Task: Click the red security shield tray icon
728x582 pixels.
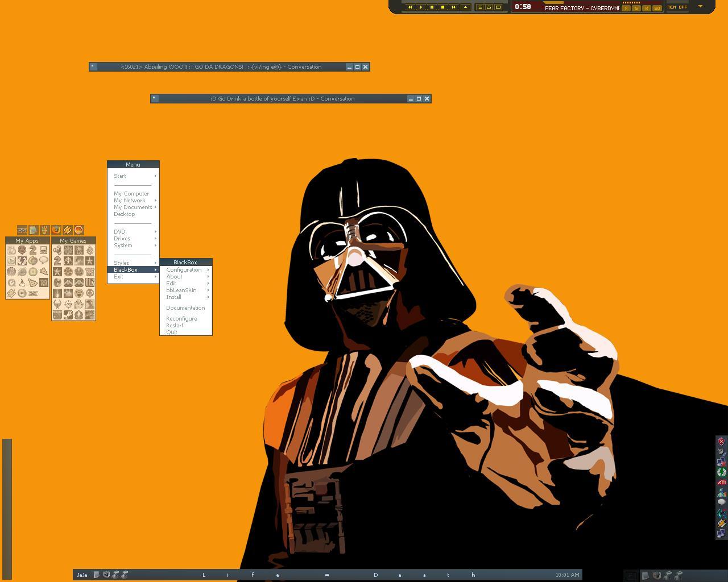Action: [721, 442]
